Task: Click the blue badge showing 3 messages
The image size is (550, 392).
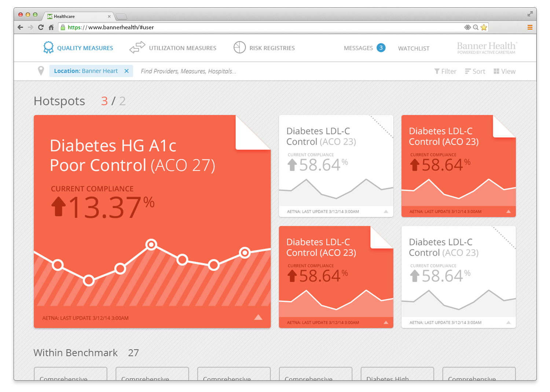Action: [x=381, y=48]
